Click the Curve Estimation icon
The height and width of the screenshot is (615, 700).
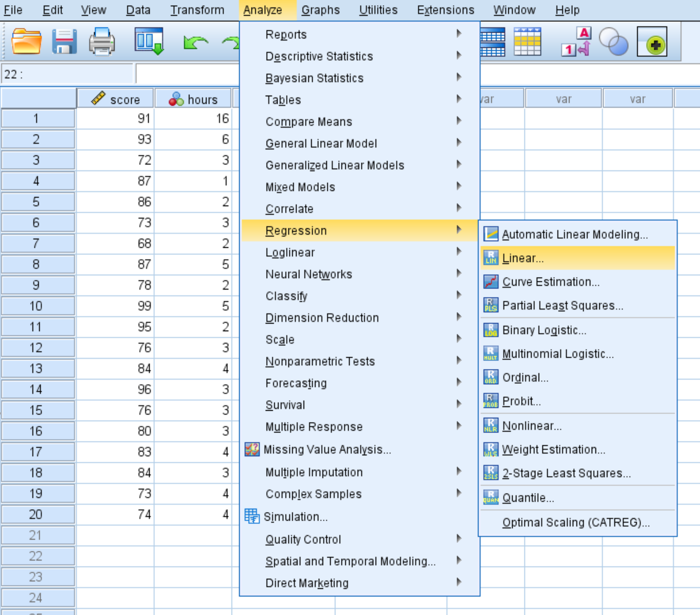491,281
